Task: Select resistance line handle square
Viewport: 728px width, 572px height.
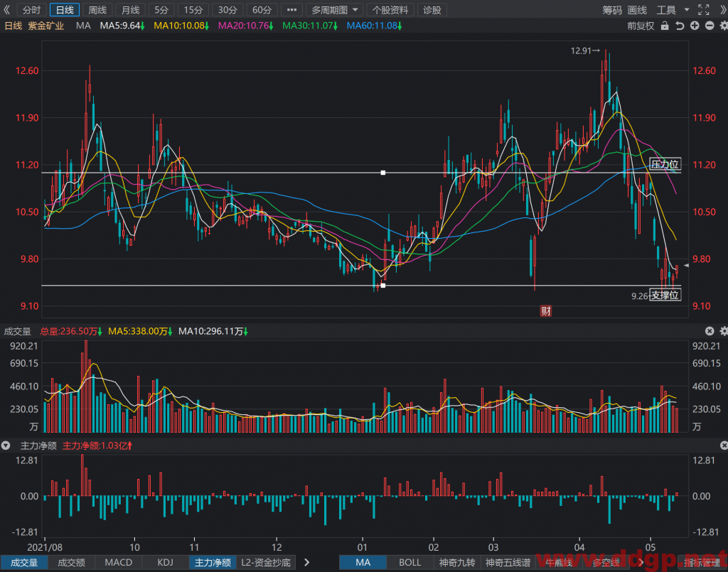Action: (x=383, y=173)
